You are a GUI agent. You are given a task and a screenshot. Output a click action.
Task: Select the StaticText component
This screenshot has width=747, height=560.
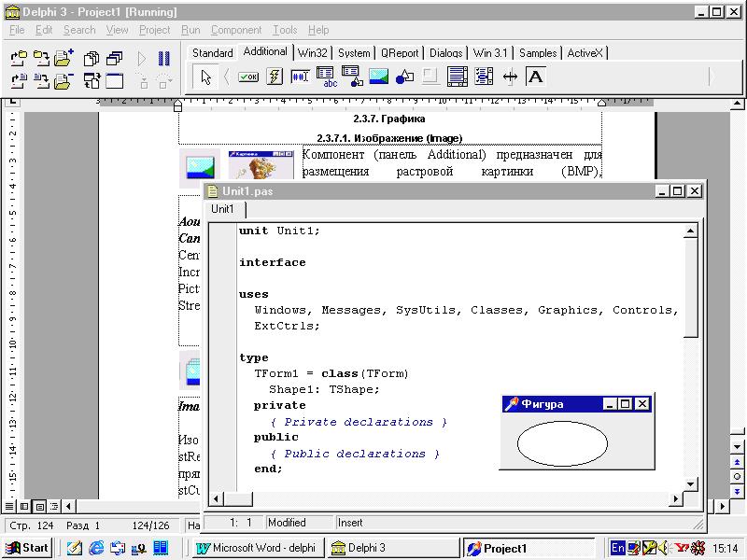[535, 77]
